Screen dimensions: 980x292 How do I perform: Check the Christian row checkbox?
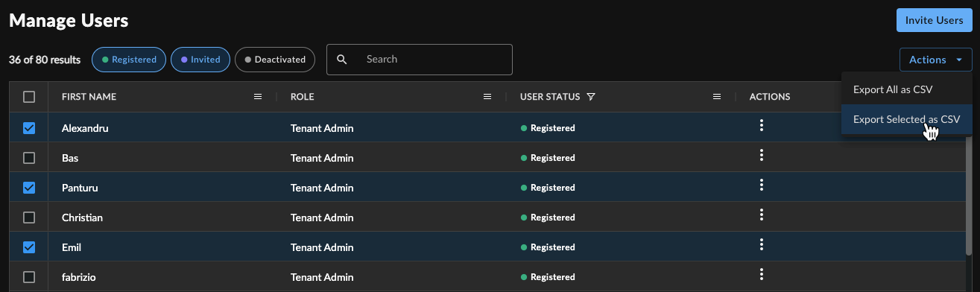tap(29, 218)
